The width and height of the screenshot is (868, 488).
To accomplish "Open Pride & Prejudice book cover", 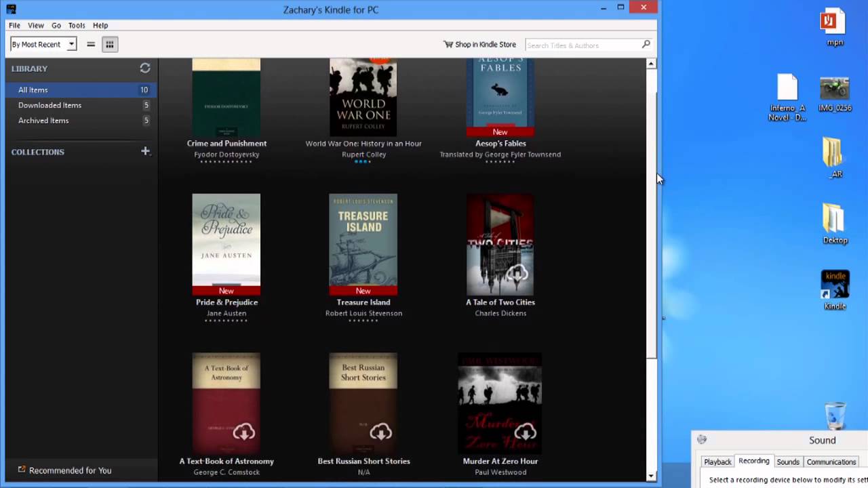I will point(226,245).
